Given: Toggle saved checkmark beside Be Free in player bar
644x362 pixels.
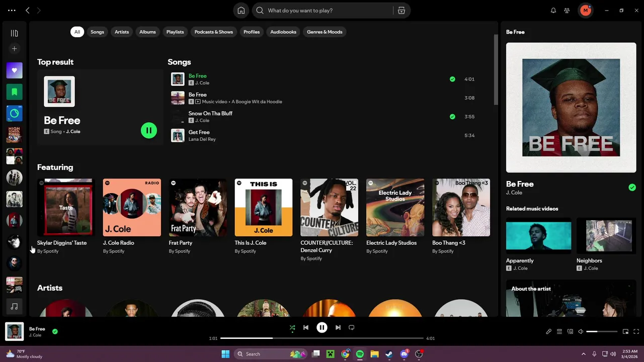Looking at the screenshot, I should coord(55,331).
